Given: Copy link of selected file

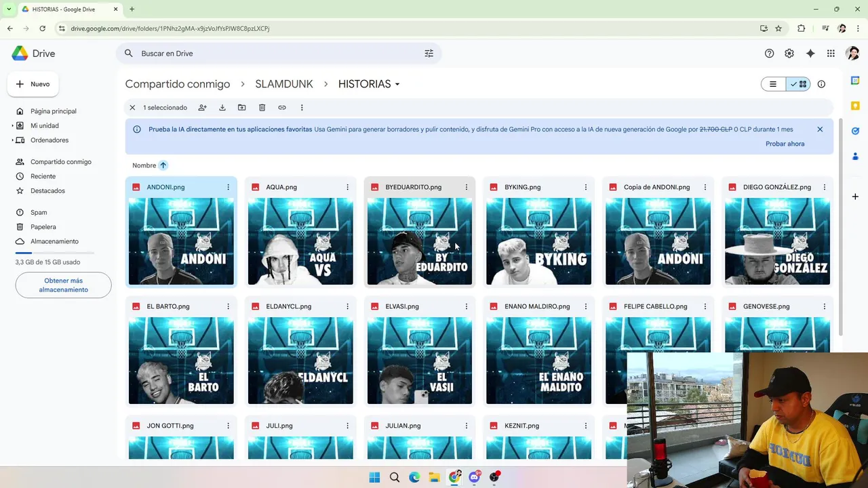Looking at the screenshot, I should 282,108.
